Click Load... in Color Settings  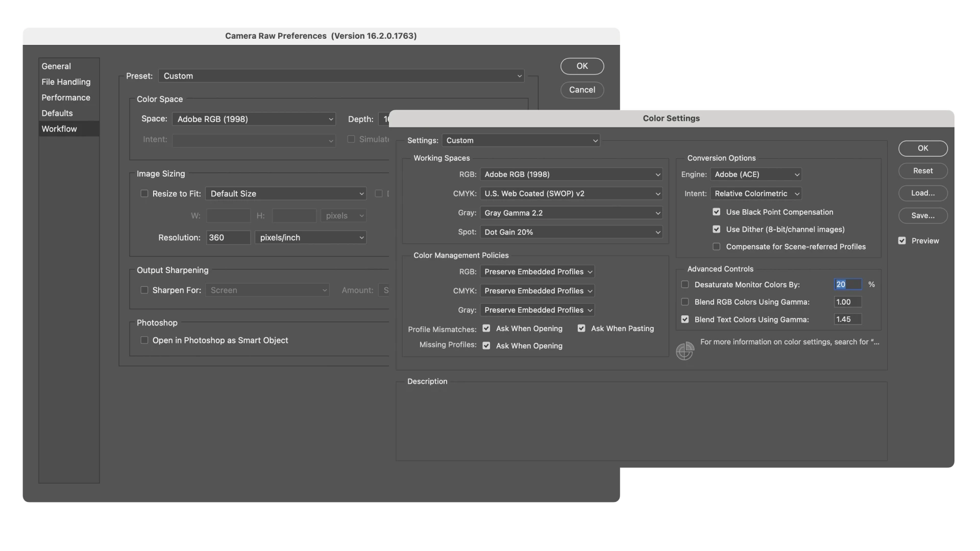(923, 193)
